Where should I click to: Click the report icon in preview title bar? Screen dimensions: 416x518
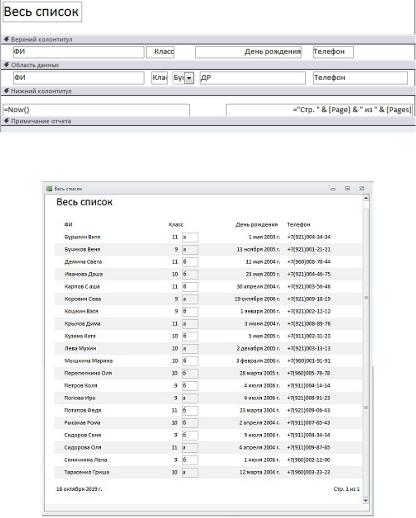[x=49, y=189]
